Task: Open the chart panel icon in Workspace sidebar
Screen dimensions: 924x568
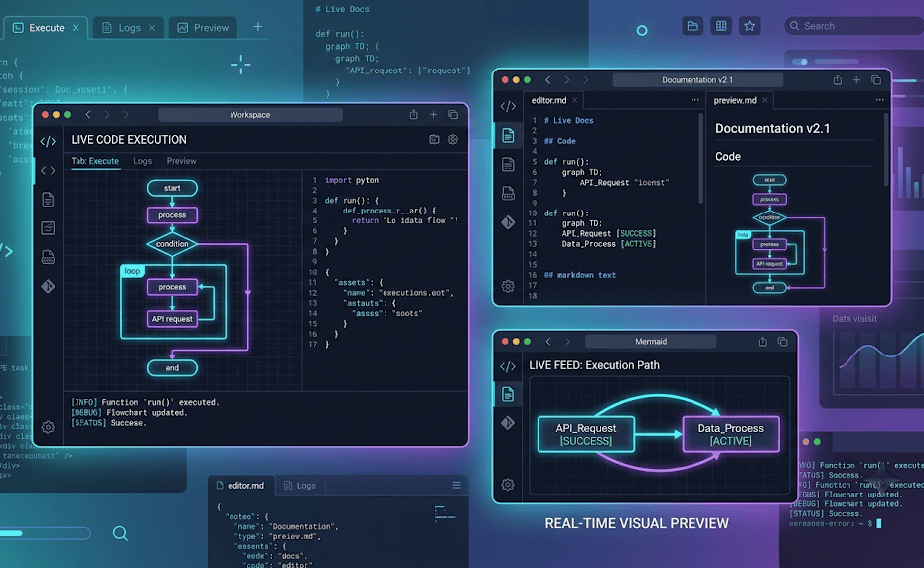Action: coord(48,228)
